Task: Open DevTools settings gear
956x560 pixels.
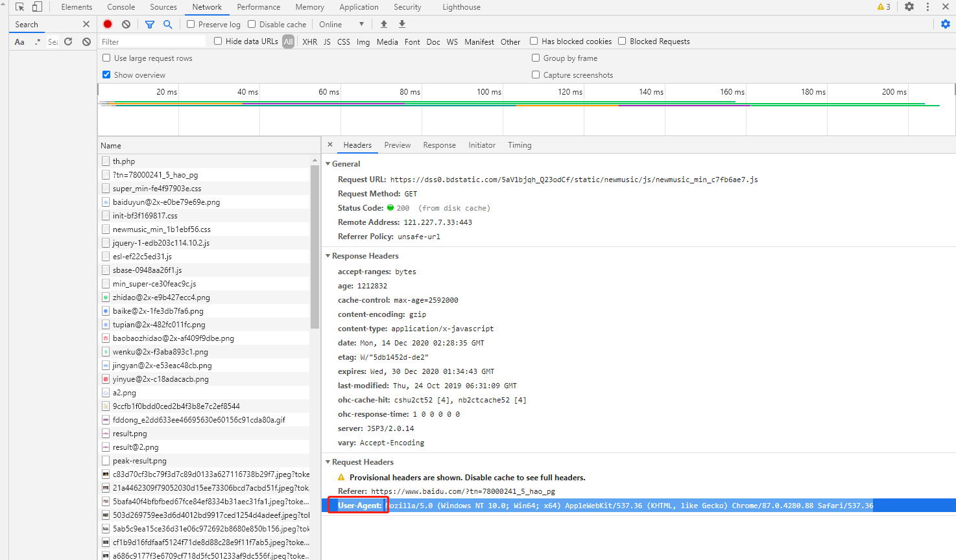Action: click(x=909, y=6)
